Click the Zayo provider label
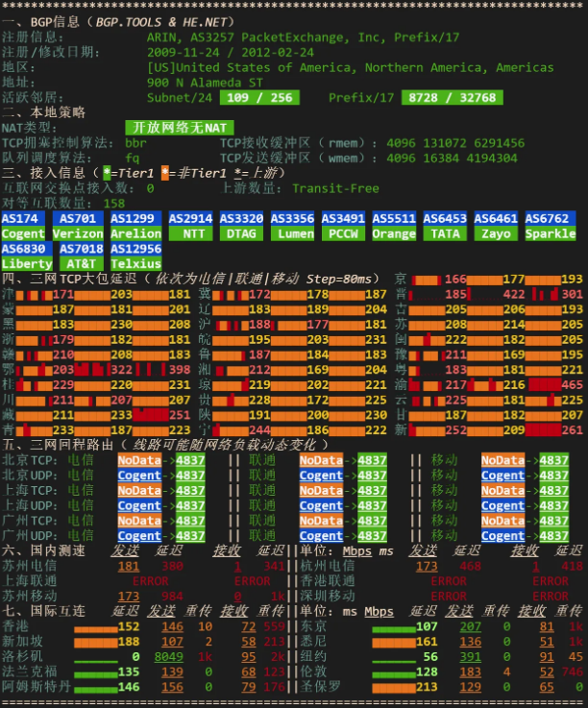This screenshot has height=708, width=588. (x=496, y=233)
